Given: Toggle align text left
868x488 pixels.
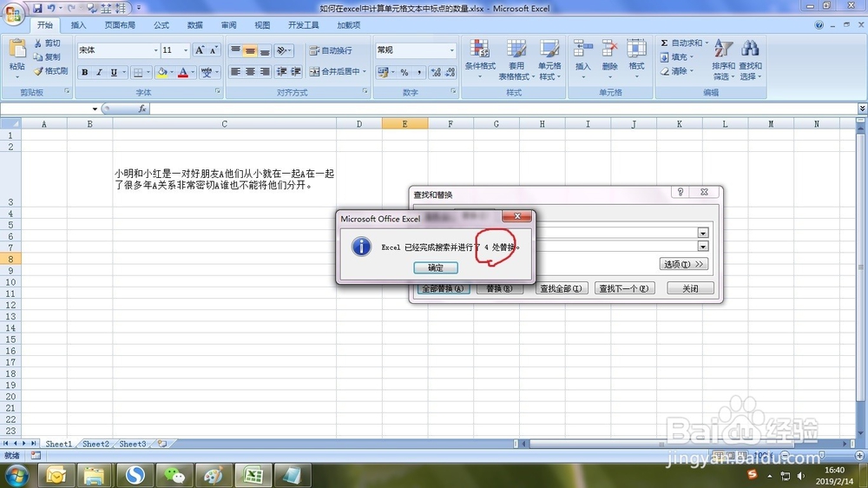Looking at the screenshot, I should pos(236,72).
